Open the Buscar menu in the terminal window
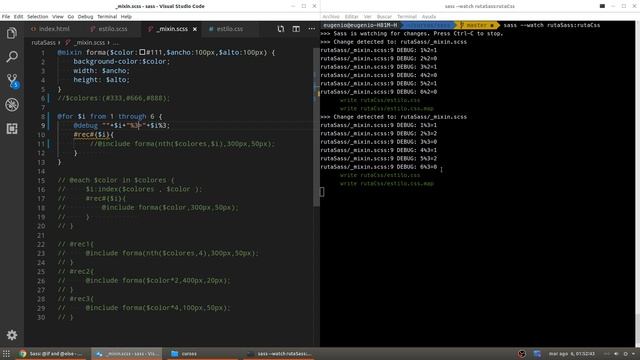 [384, 17]
